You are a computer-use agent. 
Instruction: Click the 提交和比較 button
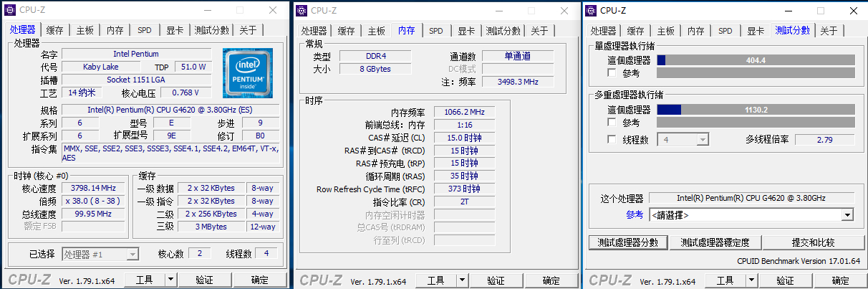point(813,242)
